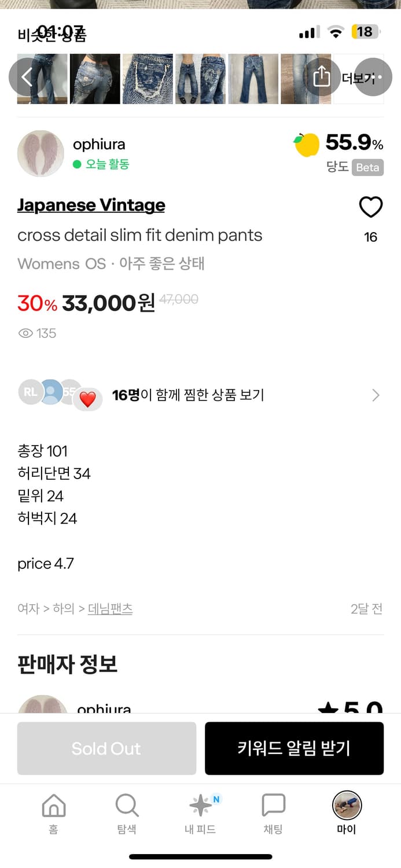Tap the more similar products tile
Viewport: 401px width, 868px height.
pos(351,79)
